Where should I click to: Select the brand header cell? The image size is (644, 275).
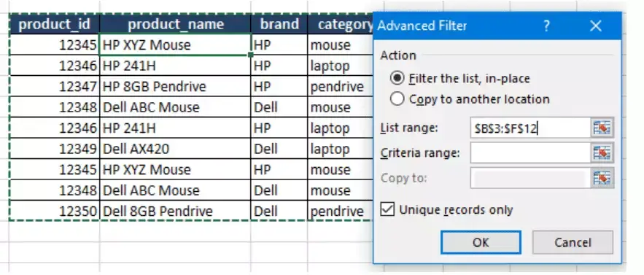tap(279, 24)
